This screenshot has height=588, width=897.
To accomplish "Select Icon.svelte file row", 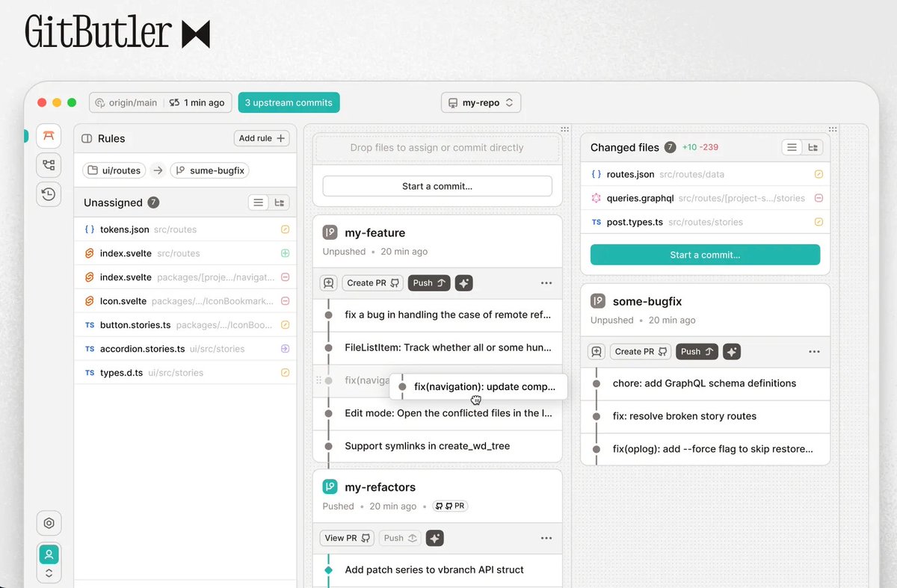I will pos(185,301).
